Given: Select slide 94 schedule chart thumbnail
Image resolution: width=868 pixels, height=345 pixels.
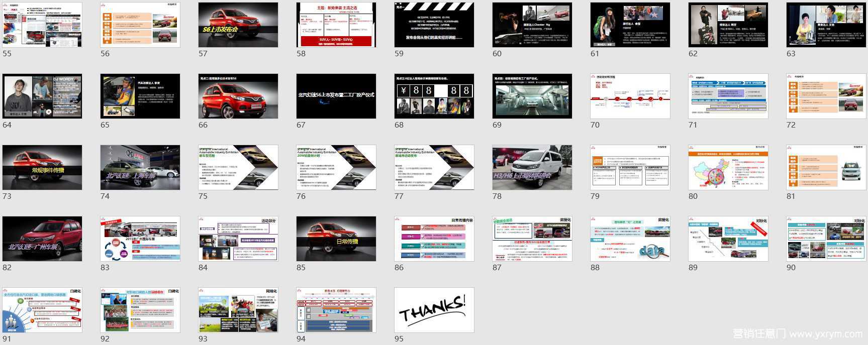Looking at the screenshot, I should pyautogui.click(x=336, y=310).
